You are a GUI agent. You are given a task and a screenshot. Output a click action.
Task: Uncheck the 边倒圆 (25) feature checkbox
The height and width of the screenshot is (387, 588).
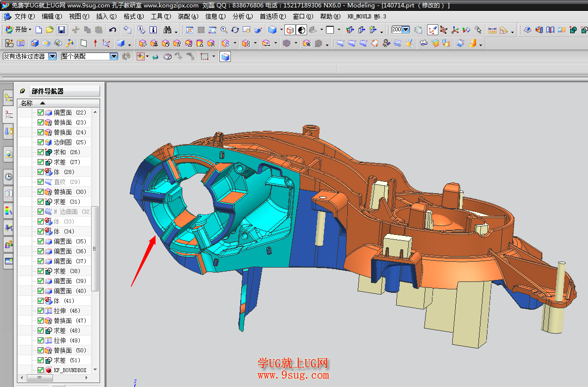41,142
